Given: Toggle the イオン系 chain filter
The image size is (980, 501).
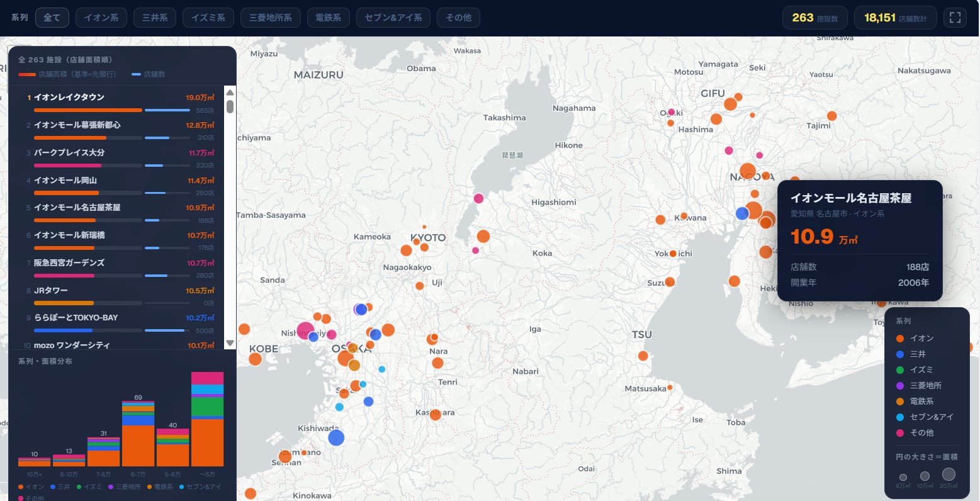Looking at the screenshot, I should [x=101, y=18].
